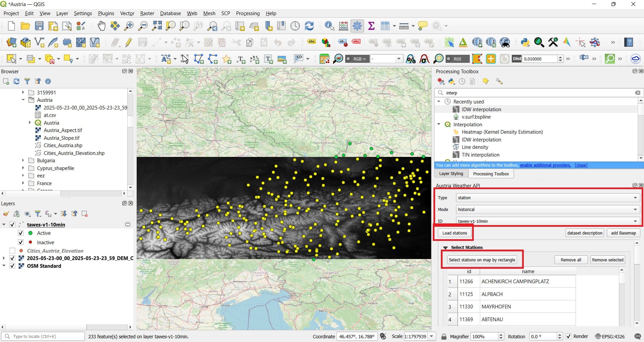
Task: Open the Raster menu
Action: 147,13
